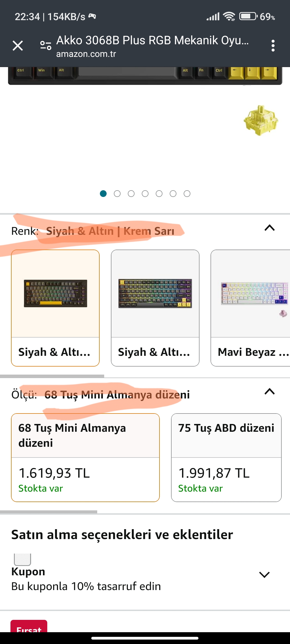Tick the 10% coupon checkbox
The width and height of the screenshot is (290, 644).
[x=23, y=559]
